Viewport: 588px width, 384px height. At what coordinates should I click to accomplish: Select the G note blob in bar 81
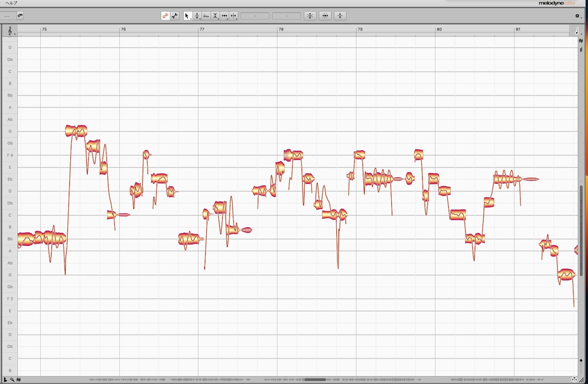click(566, 275)
